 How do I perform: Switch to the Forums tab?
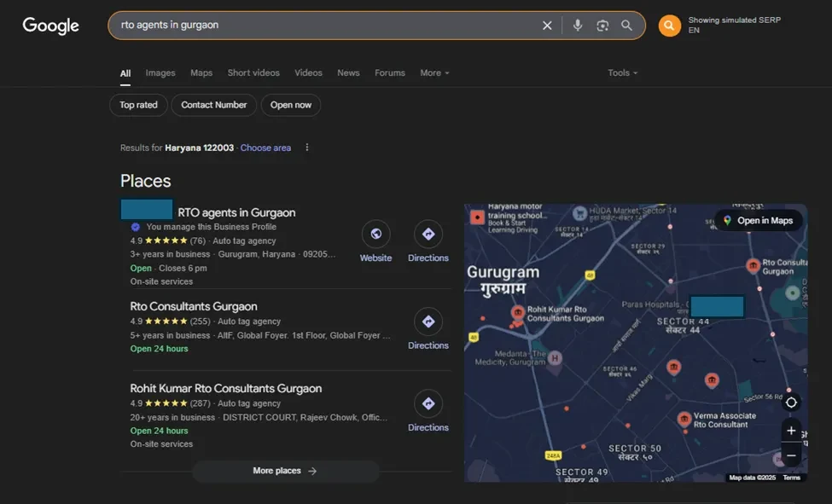(389, 72)
